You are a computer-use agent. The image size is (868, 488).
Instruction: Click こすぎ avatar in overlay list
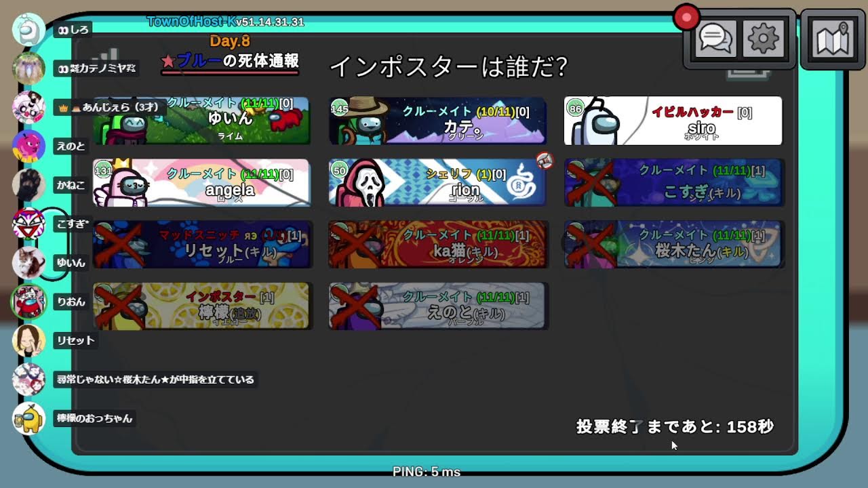click(29, 224)
